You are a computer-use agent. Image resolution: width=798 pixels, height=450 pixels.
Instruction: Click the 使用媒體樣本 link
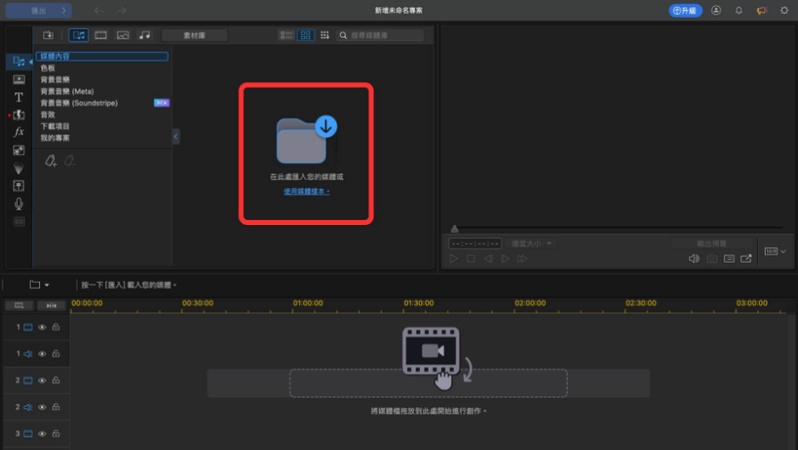[x=306, y=190]
